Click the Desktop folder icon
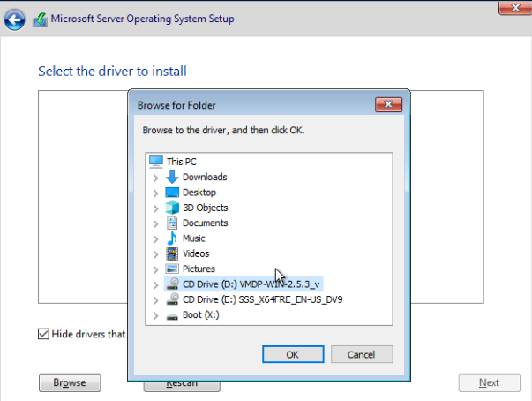This screenshot has width=532, height=401. click(x=172, y=193)
